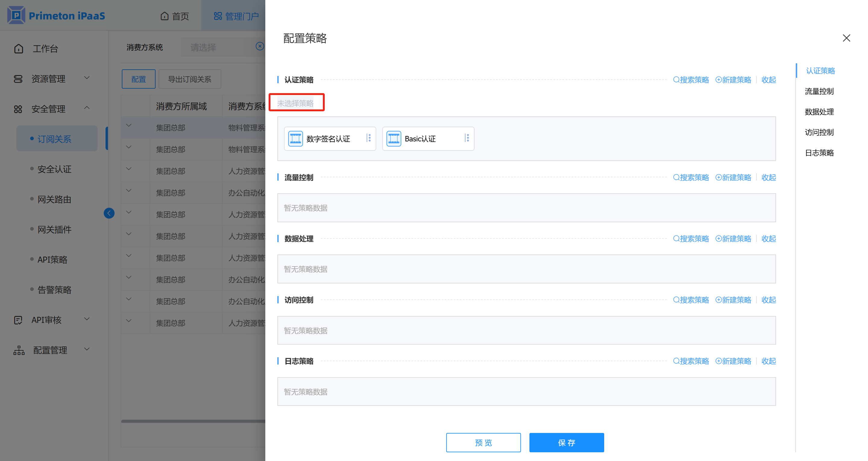Jump to the 数据处理 anchor in the right nav
Screen dimensions: 868x461
(x=819, y=112)
